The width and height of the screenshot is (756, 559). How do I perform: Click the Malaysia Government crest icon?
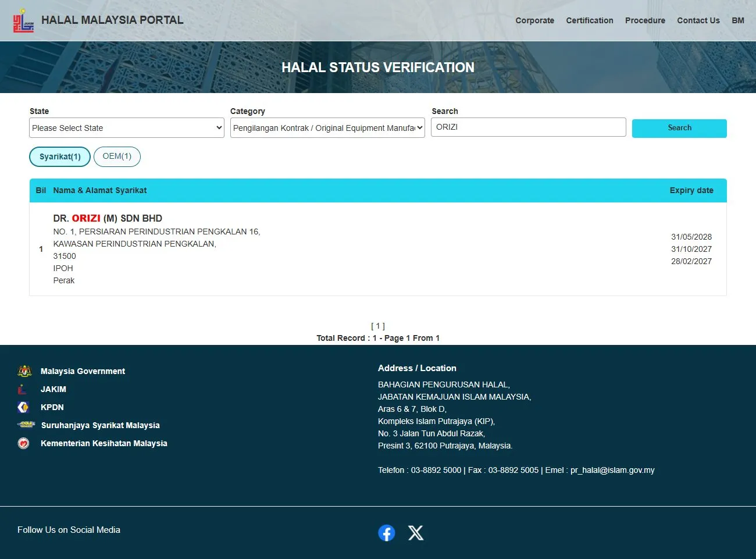click(x=24, y=371)
